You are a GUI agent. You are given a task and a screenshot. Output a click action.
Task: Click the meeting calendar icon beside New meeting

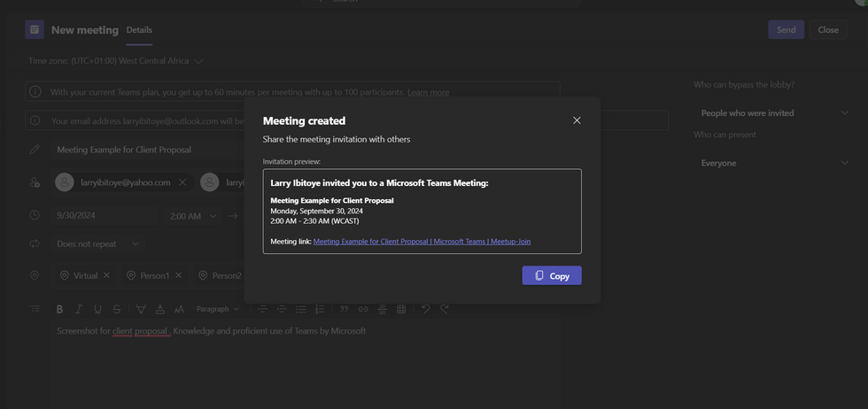pyautogui.click(x=35, y=30)
